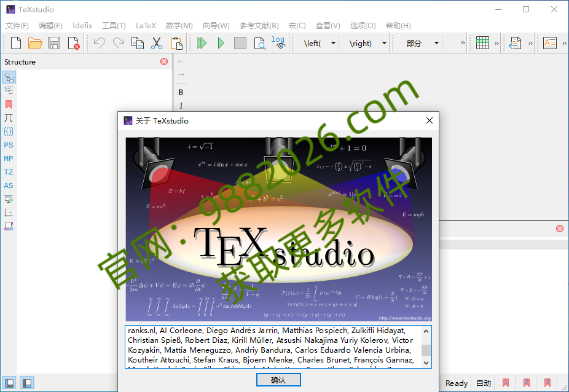
Task: Open \right) dropdown arrow
Action: coord(384,43)
